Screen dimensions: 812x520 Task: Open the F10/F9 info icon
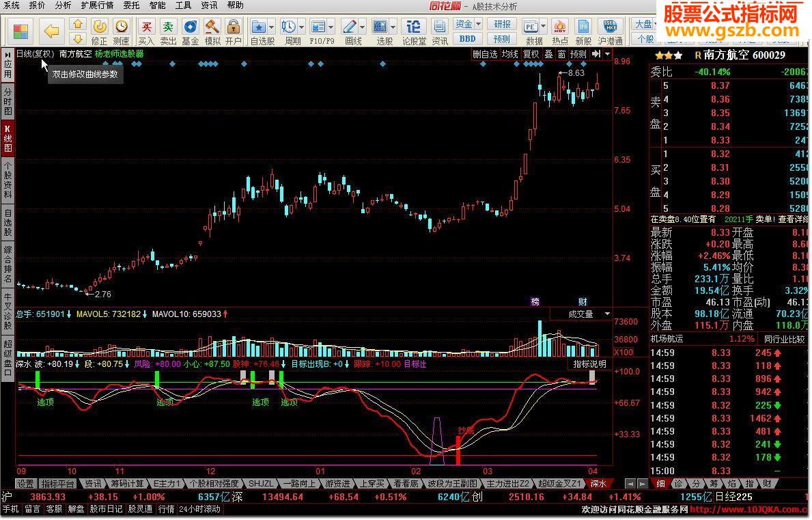tap(318, 27)
